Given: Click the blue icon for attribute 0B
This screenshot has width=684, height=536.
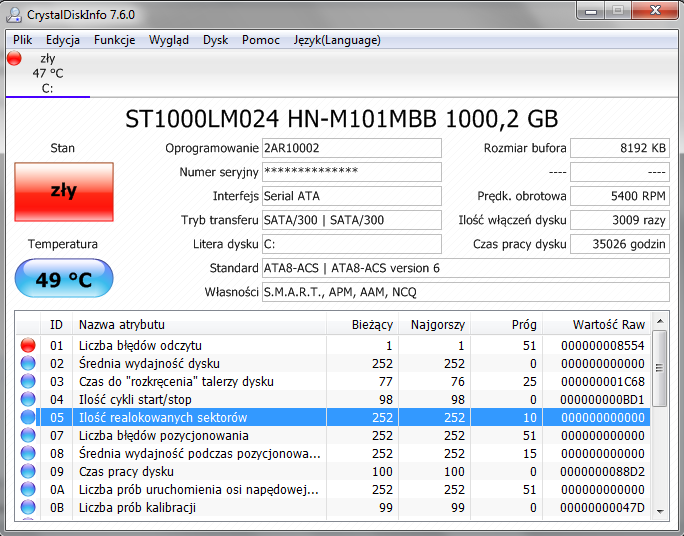Looking at the screenshot, I should pyautogui.click(x=28, y=507).
